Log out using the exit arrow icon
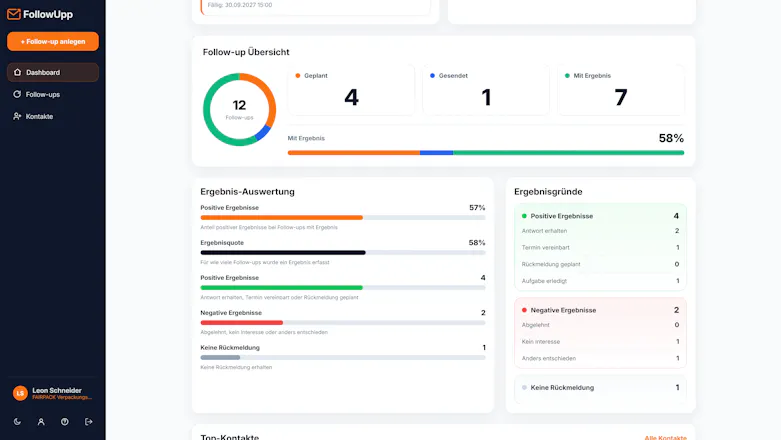Screen dimensions: 781x440 coord(89,422)
